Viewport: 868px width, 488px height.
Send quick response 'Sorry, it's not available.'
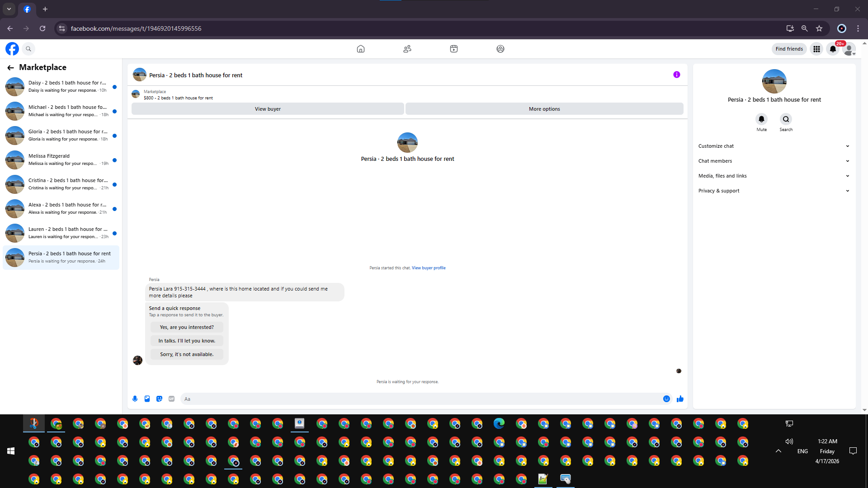[x=187, y=354]
